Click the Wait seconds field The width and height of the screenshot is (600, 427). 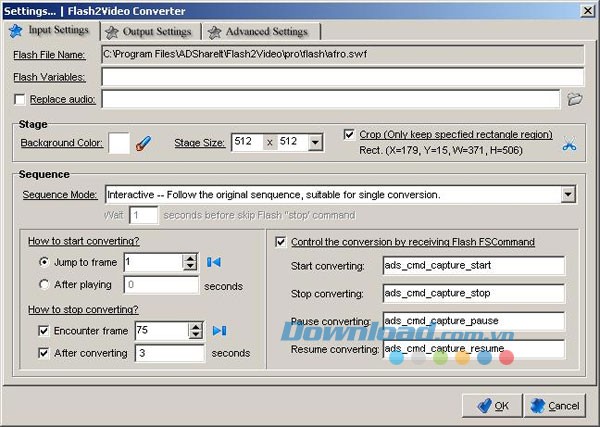tap(143, 215)
